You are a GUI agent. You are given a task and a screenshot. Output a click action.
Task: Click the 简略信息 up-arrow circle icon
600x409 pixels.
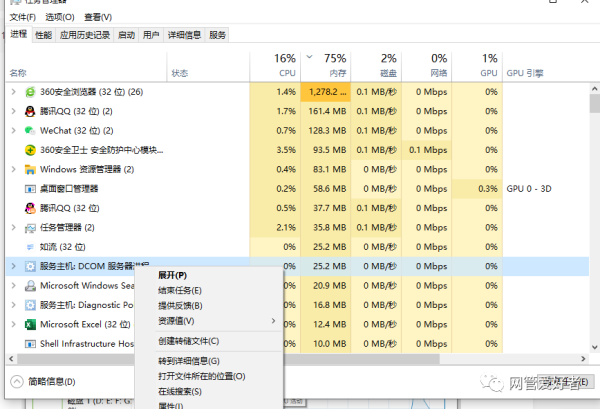pos(17,381)
